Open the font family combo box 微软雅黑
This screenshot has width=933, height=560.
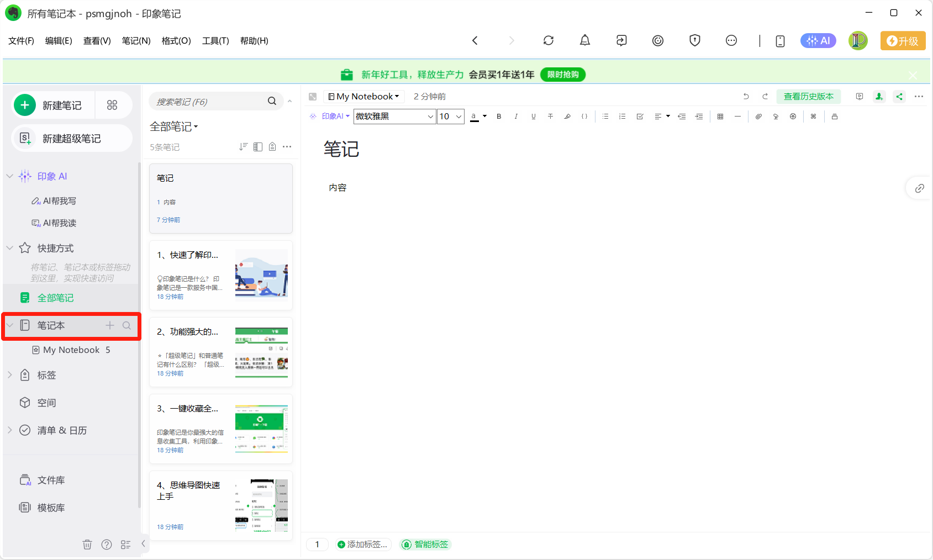395,117
